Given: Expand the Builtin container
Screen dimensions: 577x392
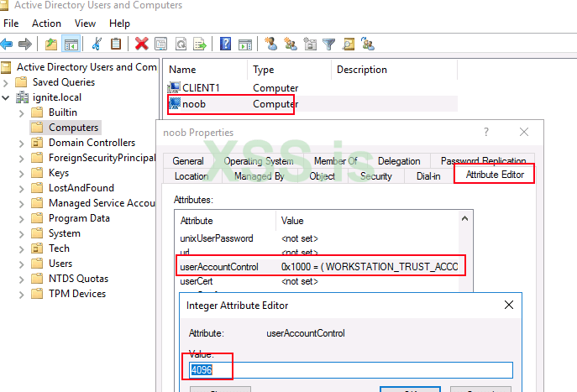Looking at the screenshot, I should point(22,113).
